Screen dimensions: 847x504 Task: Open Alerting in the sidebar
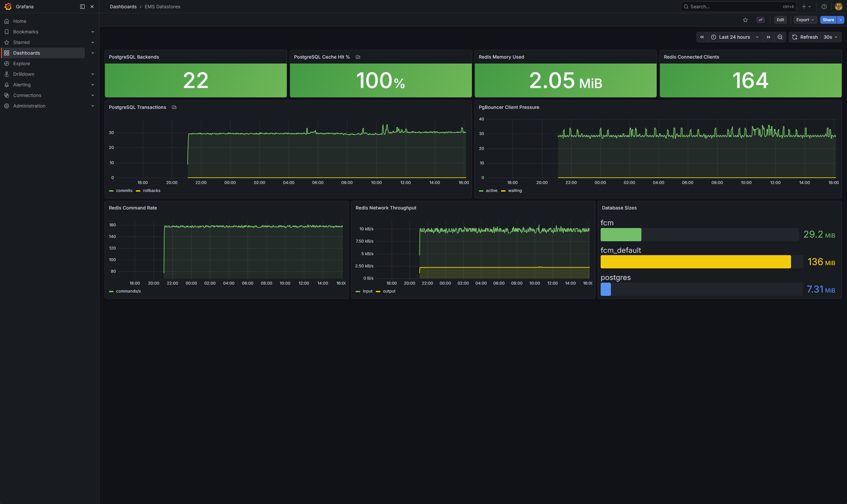(22, 85)
